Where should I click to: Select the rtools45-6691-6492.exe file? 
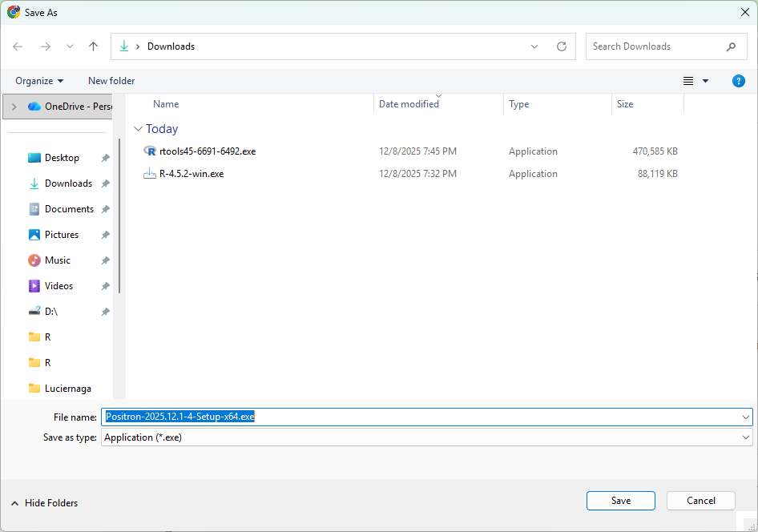pos(207,151)
